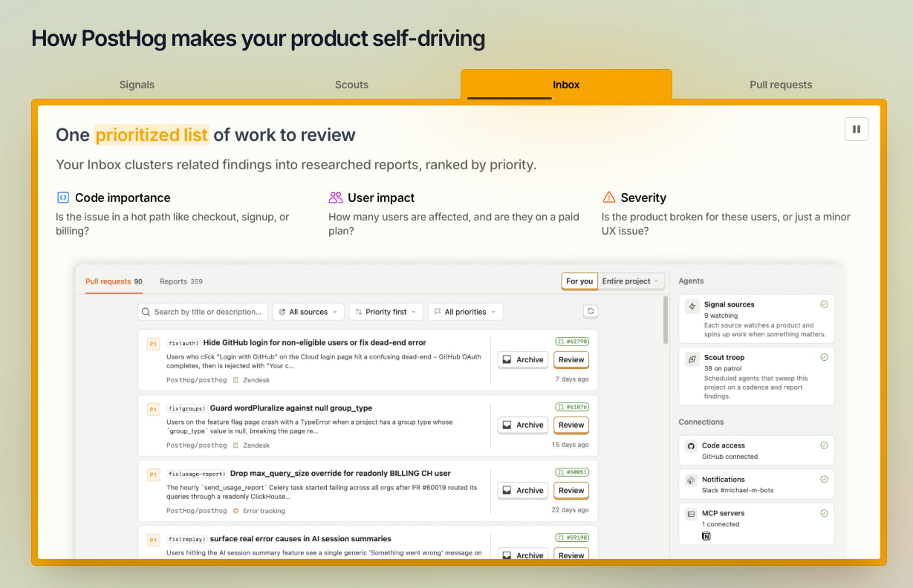913x588 pixels.
Task: Archive the Drop max_query_size pull request
Action: (523, 490)
